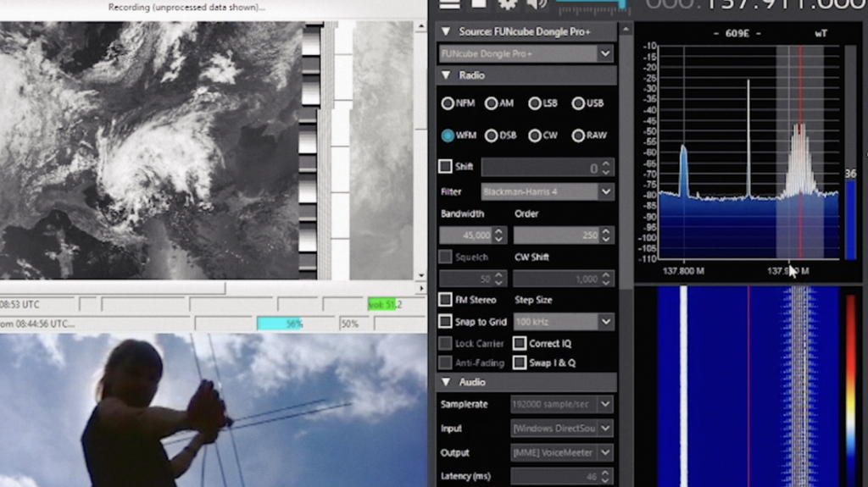
Task: Click the Shift value field
Action: (x=540, y=167)
